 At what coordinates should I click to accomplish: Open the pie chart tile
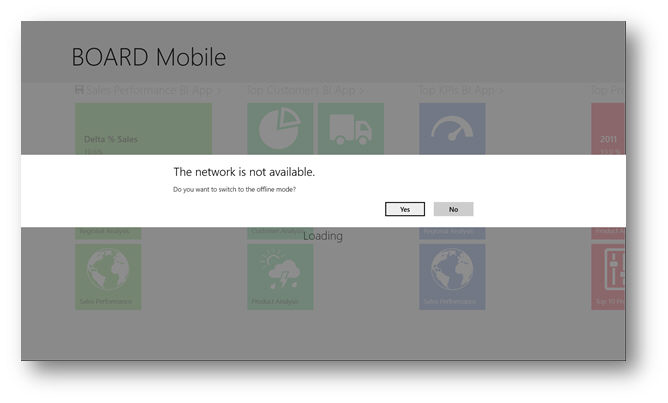(280, 129)
